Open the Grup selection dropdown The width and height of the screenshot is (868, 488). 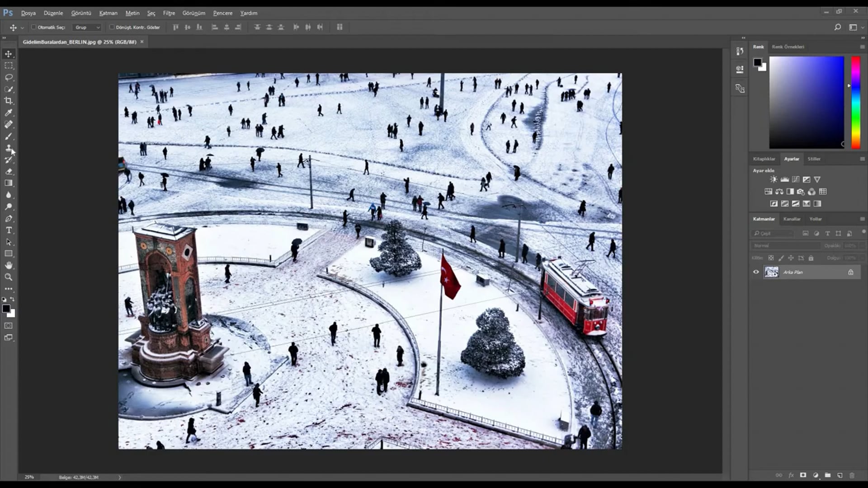pyautogui.click(x=87, y=27)
